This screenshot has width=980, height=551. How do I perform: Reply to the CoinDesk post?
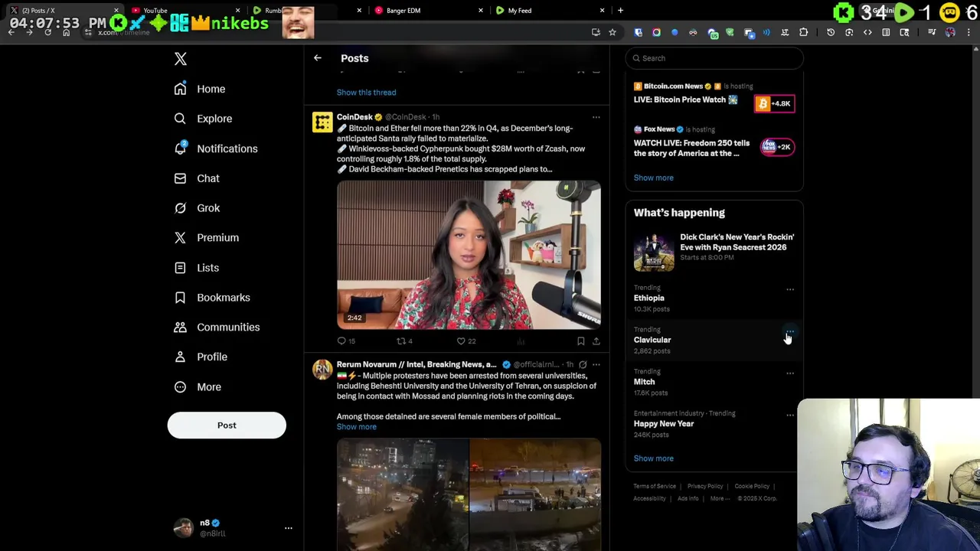(x=341, y=341)
